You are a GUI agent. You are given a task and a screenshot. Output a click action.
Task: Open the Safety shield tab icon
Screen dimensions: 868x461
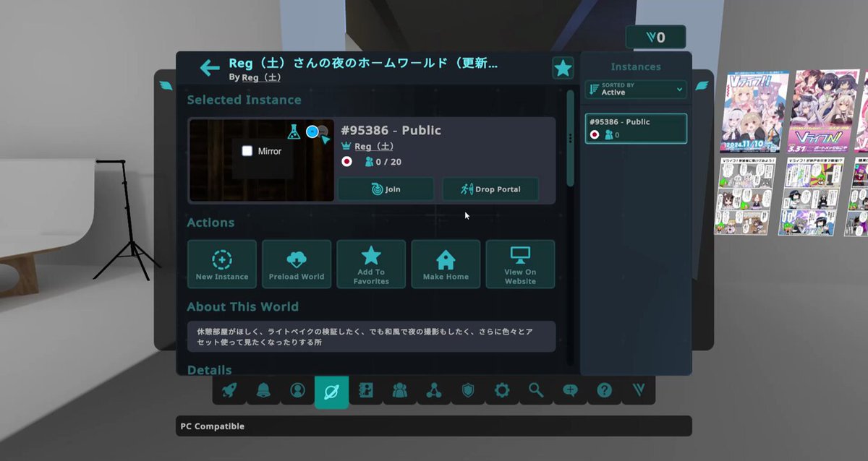pyautogui.click(x=468, y=391)
